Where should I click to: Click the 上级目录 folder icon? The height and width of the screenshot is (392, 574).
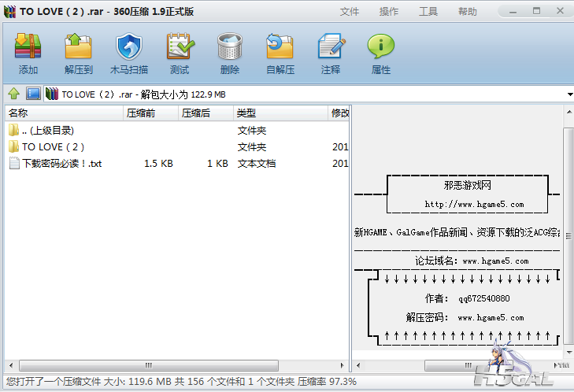[x=13, y=130]
